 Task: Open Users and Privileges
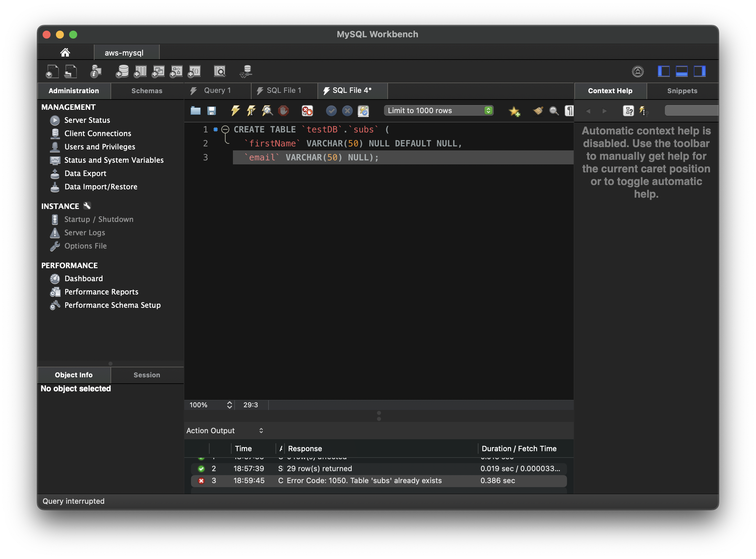pyautogui.click(x=99, y=146)
